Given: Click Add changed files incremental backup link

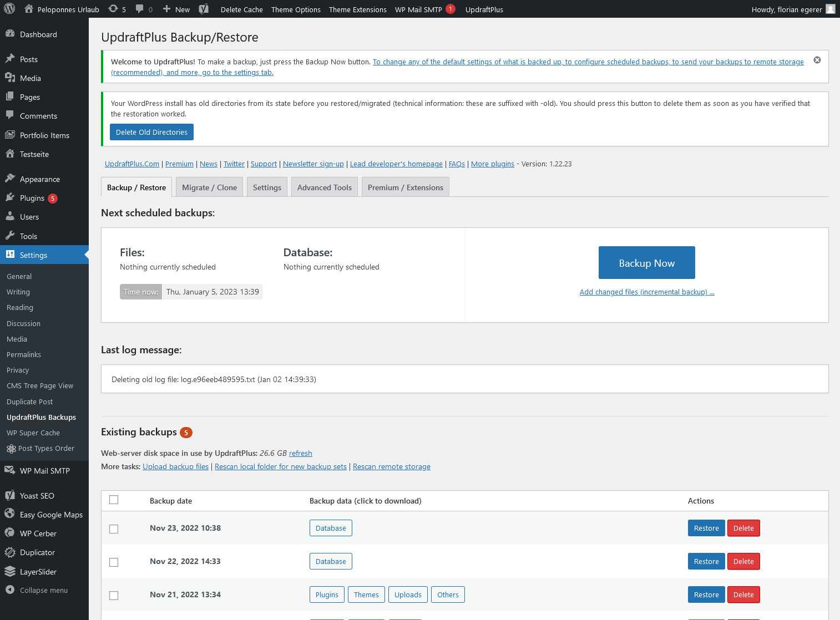Looking at the screenshot, I should (647, 292).
